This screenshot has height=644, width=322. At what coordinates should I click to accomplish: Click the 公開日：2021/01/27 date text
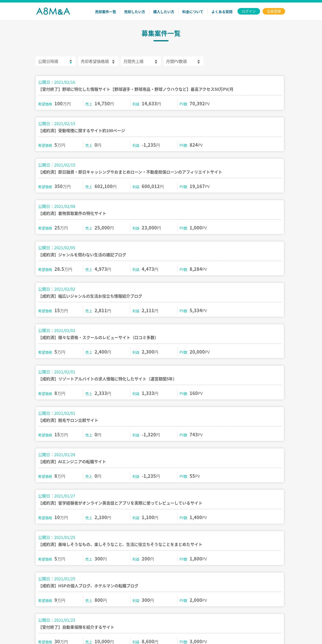pos(57,496)
